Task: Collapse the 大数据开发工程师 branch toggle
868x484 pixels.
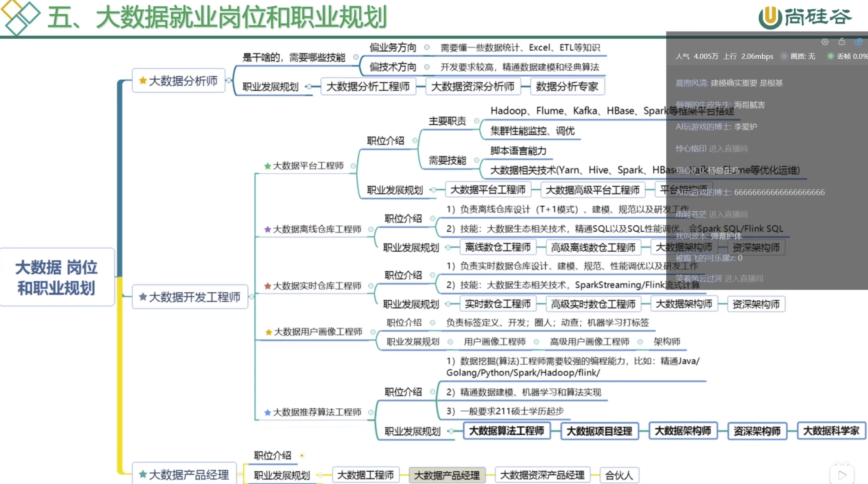Action: 251,297
